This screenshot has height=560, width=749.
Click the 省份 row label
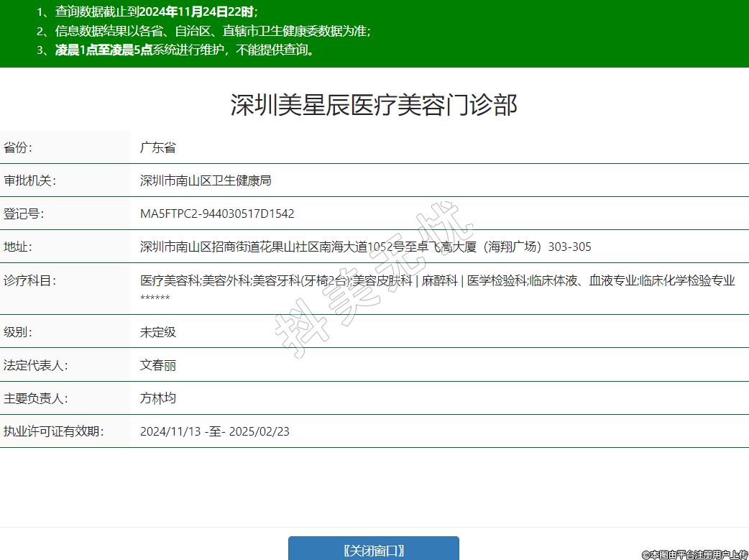(19, 148)
